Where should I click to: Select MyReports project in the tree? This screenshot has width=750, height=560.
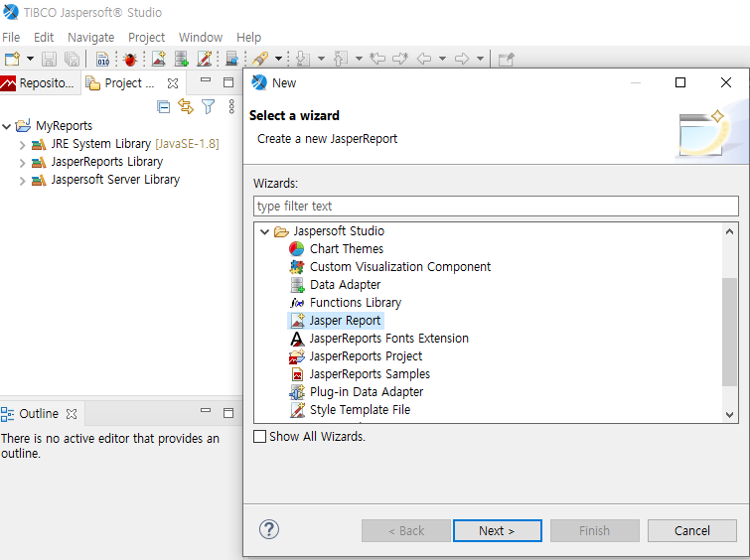(x=64, y=126)
